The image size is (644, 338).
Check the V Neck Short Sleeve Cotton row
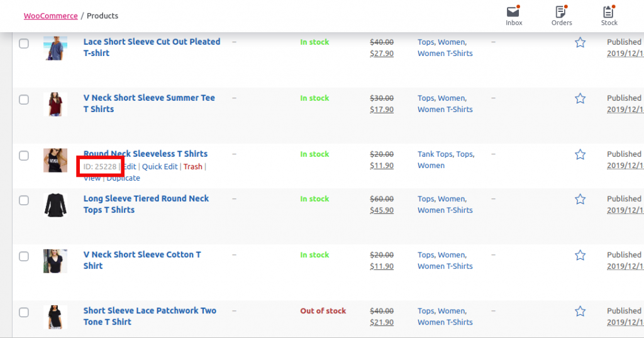click(x=24, y=256)
